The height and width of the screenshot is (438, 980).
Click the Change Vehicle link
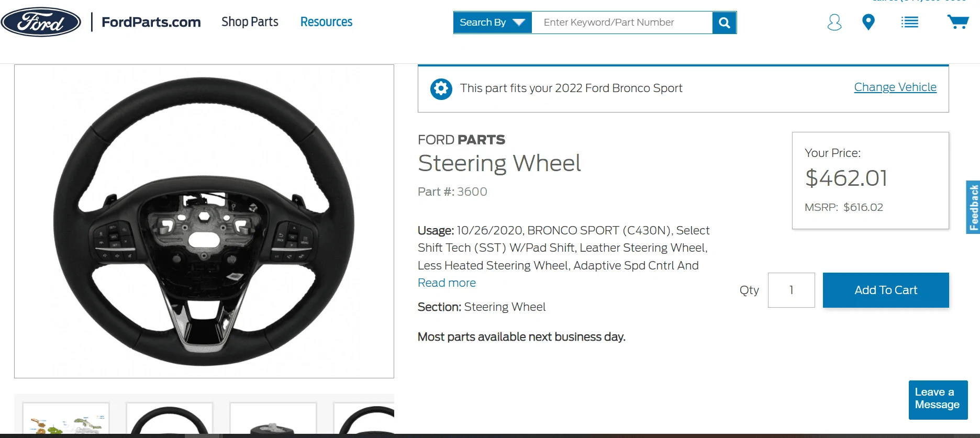pos(895,87)
